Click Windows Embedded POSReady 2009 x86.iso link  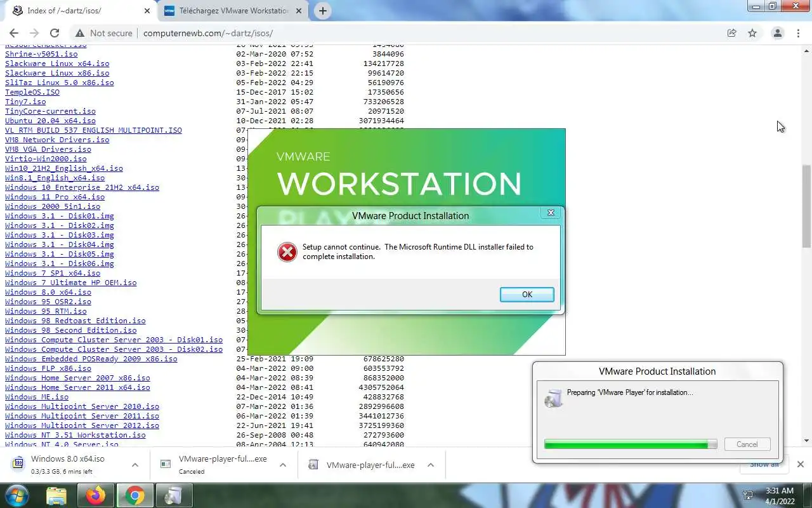tap(91, 359)
